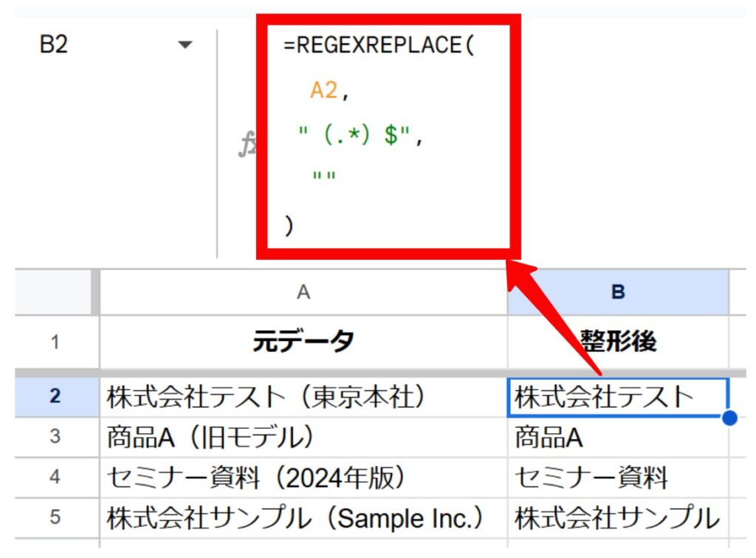
Task: Click cell with 元データ header
Action: pyautogui.click(x=303, y=342)
